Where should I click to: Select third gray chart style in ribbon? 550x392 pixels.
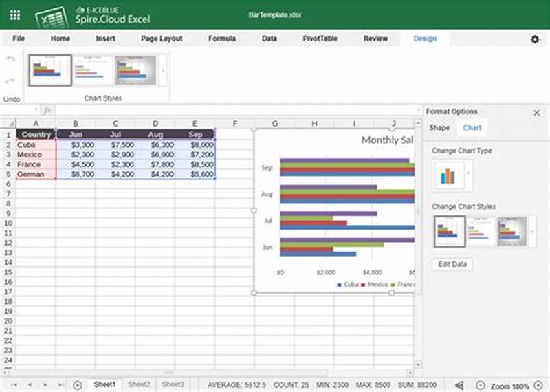[x=136, y=70]
